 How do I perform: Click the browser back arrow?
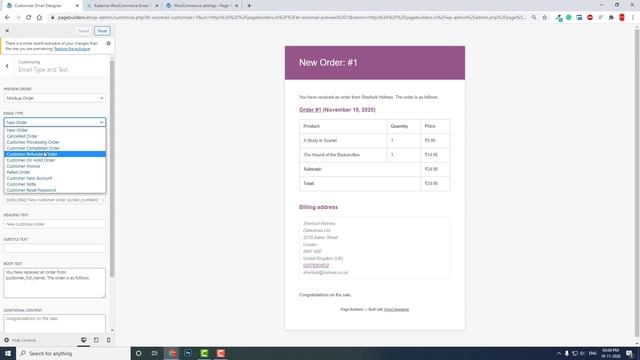pos(7,18)
